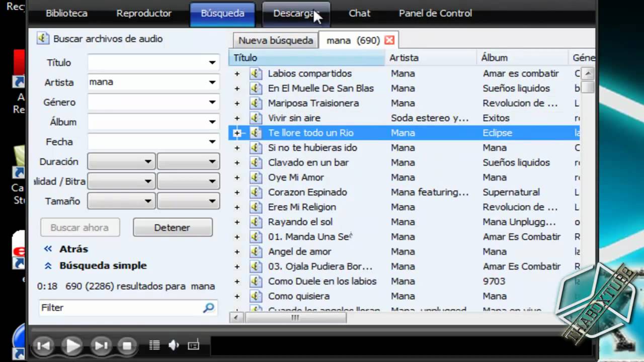The image size is (644, 362).
Task: Click audio icon of Eres Mi Religion
Action: 256,207
